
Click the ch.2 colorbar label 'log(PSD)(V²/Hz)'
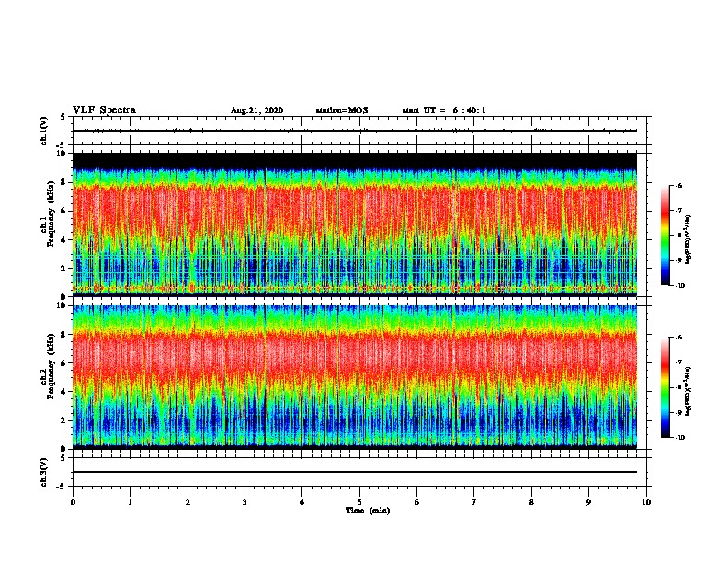click(x=688, y=391)
